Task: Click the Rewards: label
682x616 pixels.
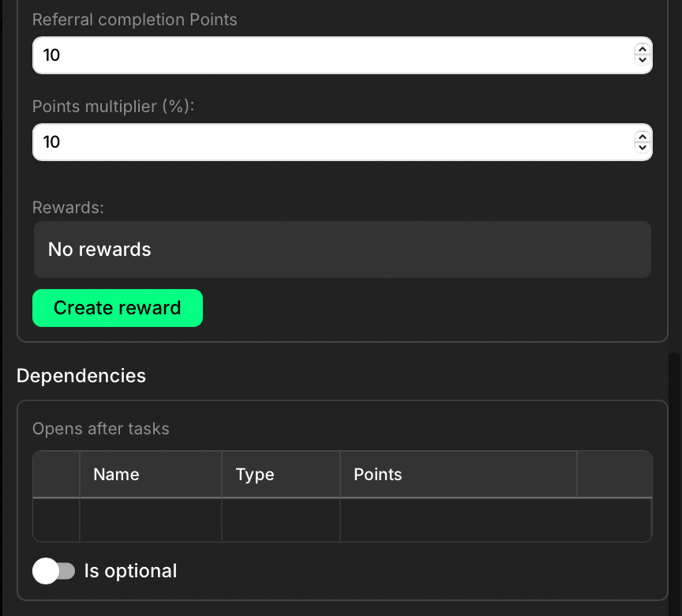Action: [x=69, y=208]
